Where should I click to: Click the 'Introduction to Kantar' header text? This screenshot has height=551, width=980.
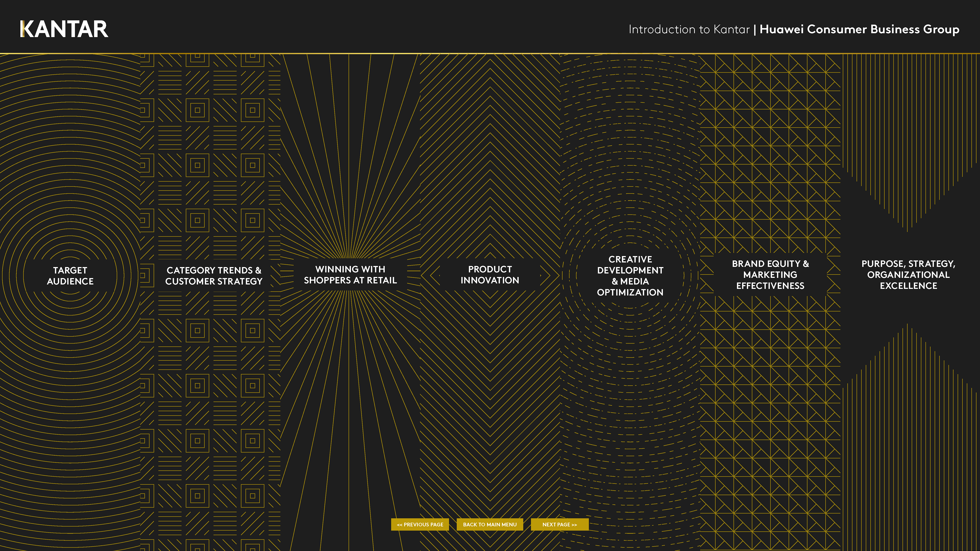(689, 29)
